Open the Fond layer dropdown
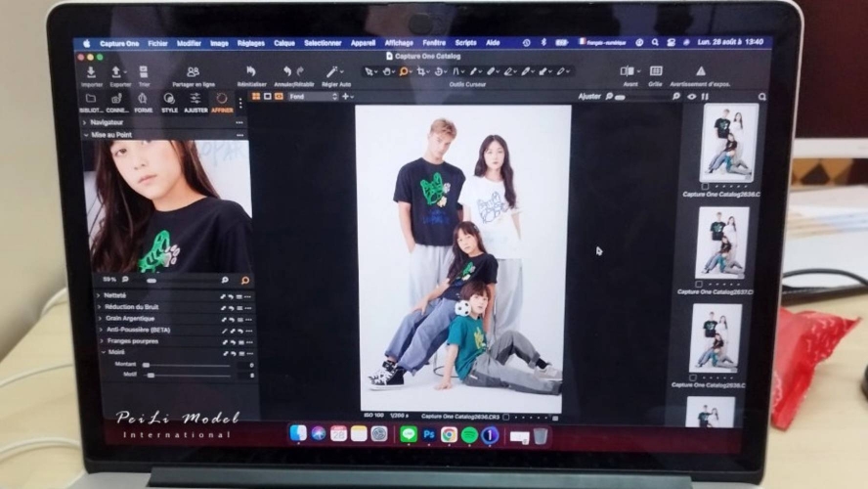Viewport: 868px width, 489px height. click(313, 97)
